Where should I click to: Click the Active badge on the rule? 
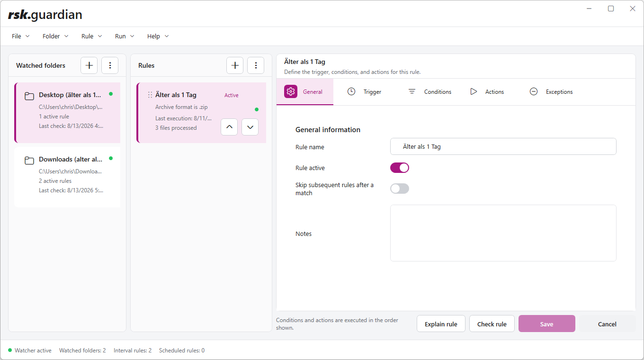pos(232,95)
